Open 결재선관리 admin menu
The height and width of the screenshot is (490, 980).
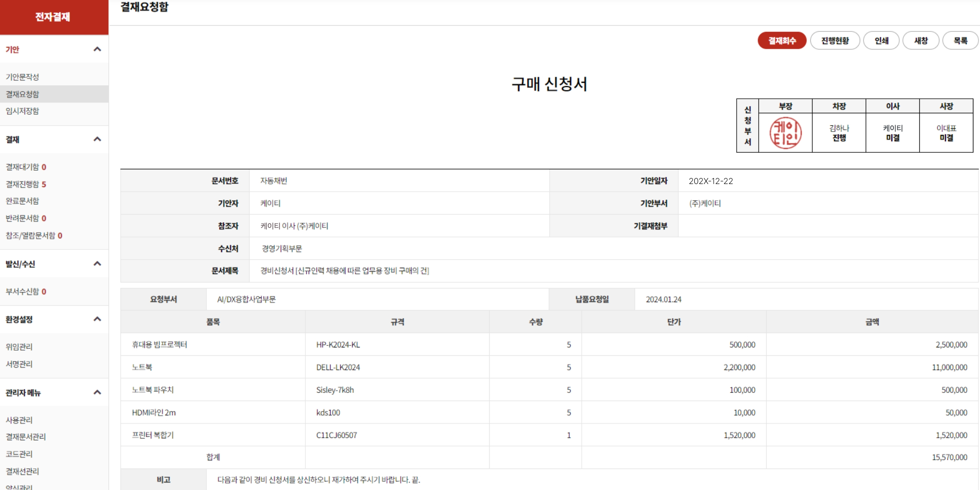22,471
